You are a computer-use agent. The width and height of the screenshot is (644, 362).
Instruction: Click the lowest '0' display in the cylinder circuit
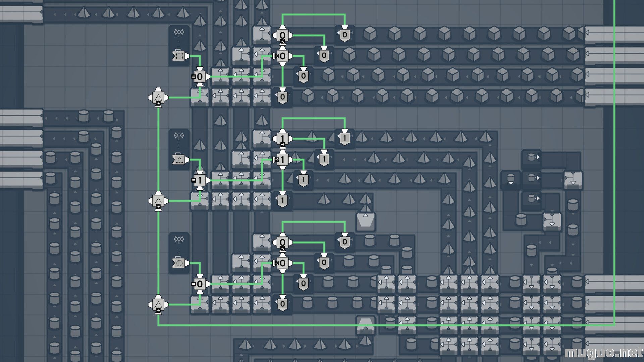tap(282, 304)
